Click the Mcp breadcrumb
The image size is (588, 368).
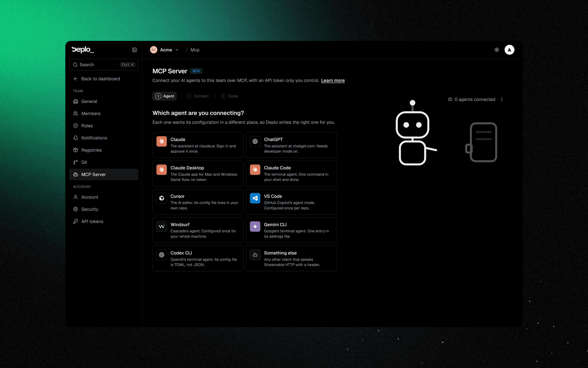[195, 50]
